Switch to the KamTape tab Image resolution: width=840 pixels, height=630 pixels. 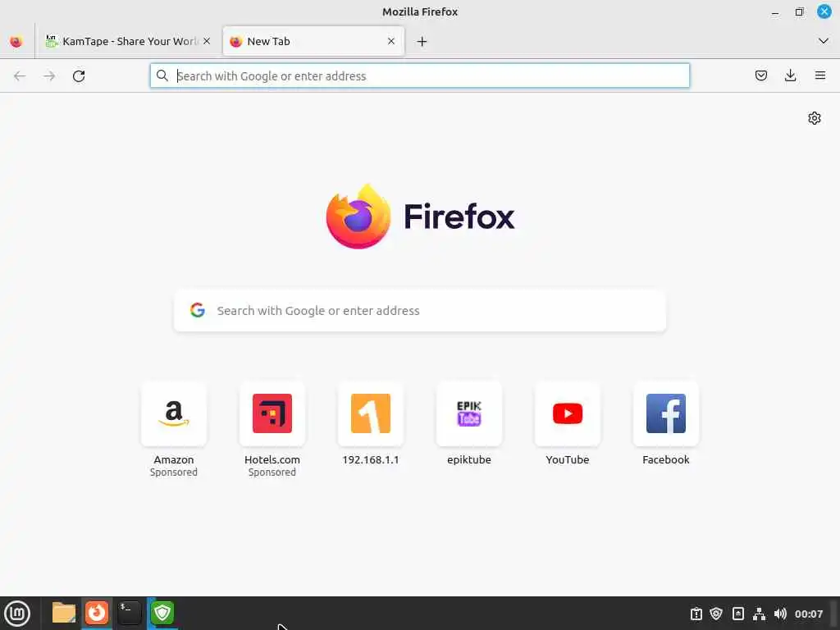pos(129,41)
